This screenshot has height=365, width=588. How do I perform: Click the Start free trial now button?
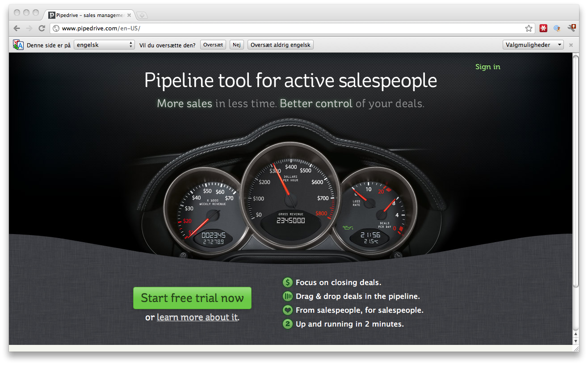[192, 298]
